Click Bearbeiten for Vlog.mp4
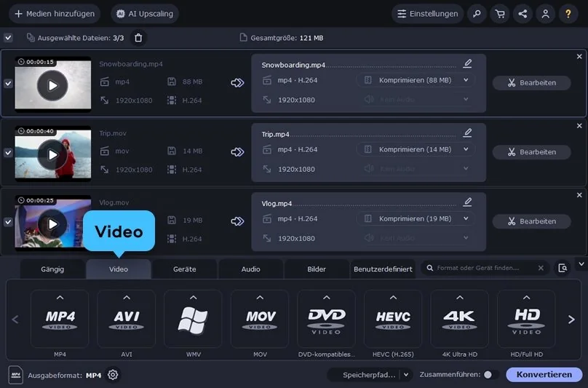The image size is (588, 388). [532, 221]
